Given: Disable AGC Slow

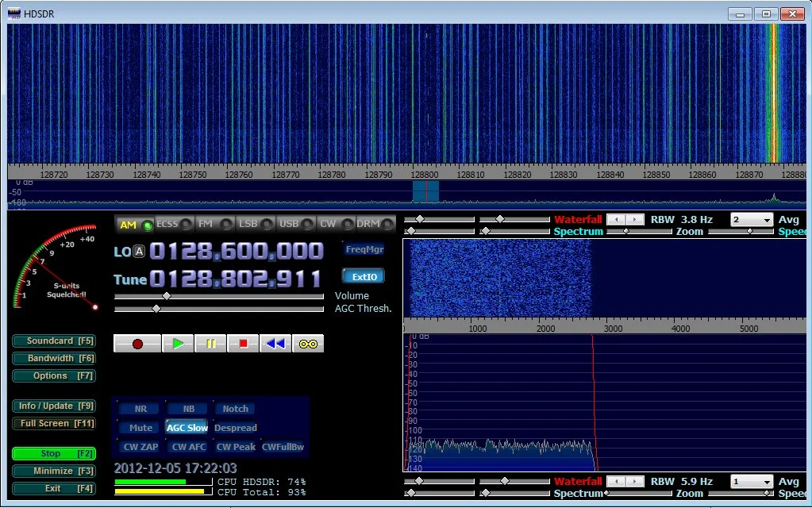Looking at the screenshot, I should [x=187, y=428].
